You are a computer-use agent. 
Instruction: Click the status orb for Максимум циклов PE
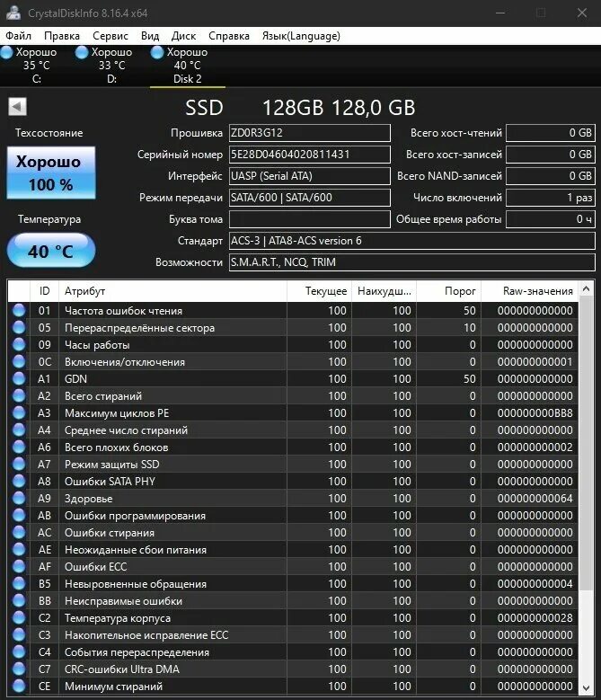pos(19,412)
